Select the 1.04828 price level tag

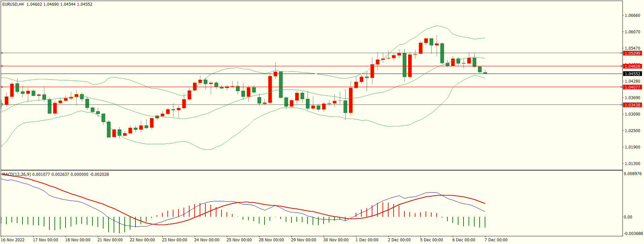pos(632,66)
